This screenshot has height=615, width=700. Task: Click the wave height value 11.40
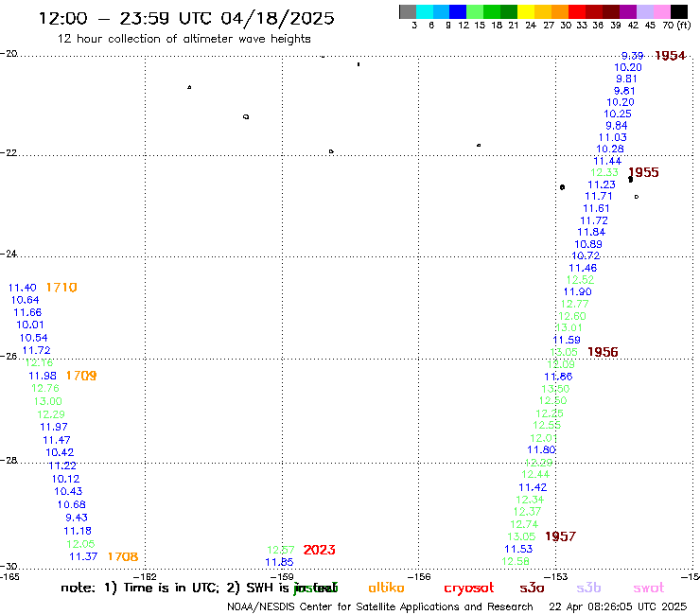click(x=23, y=288)
